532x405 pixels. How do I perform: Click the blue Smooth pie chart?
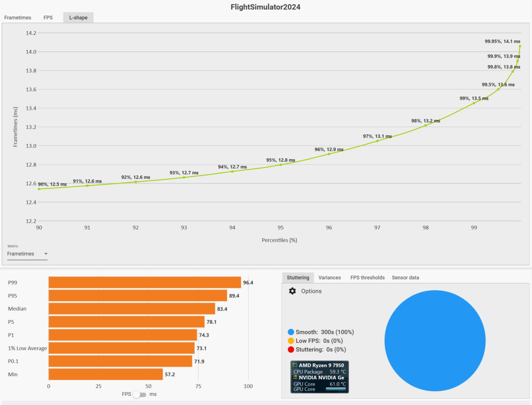click(435, 341)
